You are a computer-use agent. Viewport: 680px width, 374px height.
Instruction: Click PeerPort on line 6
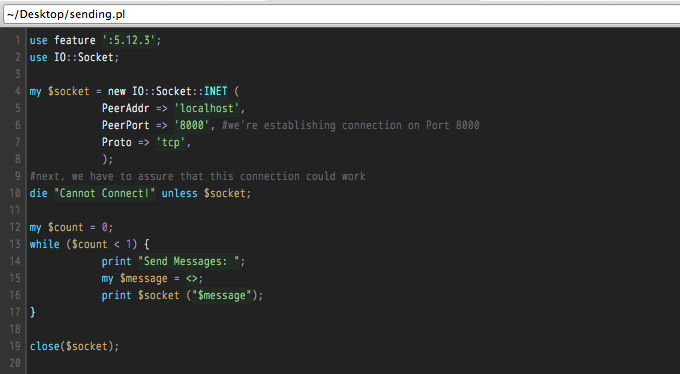[x=126, y=125]
